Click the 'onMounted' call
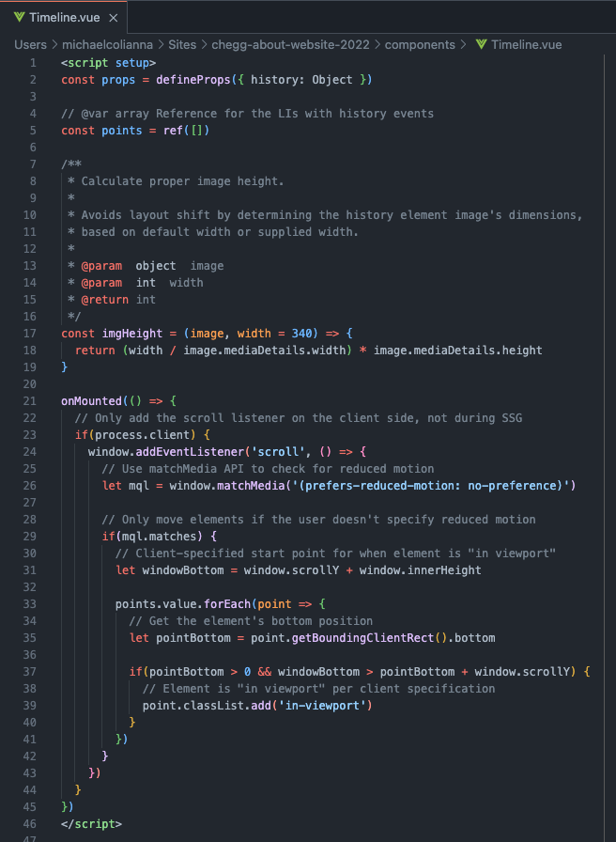Screen dimensions: 616x842 coord(92,401)
